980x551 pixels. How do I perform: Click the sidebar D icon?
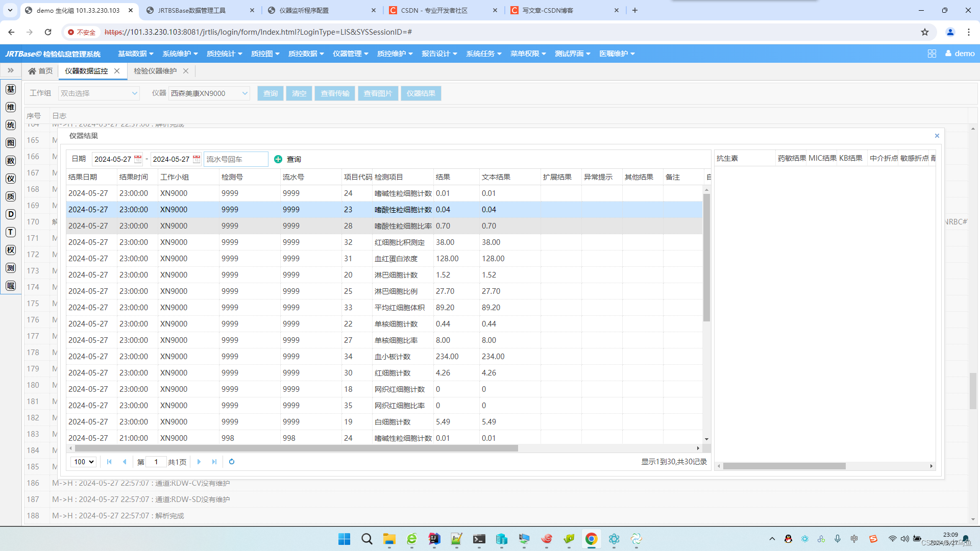click(x=11, y=214)
